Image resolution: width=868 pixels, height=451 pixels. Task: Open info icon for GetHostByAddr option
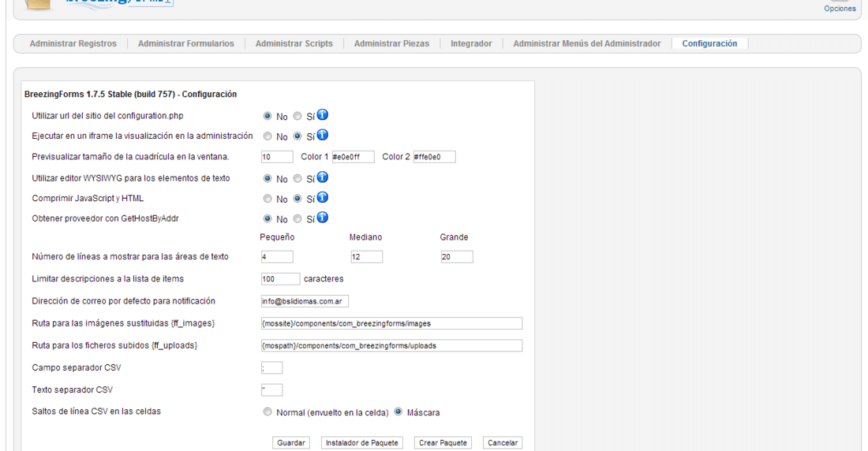tap(322, 218)
